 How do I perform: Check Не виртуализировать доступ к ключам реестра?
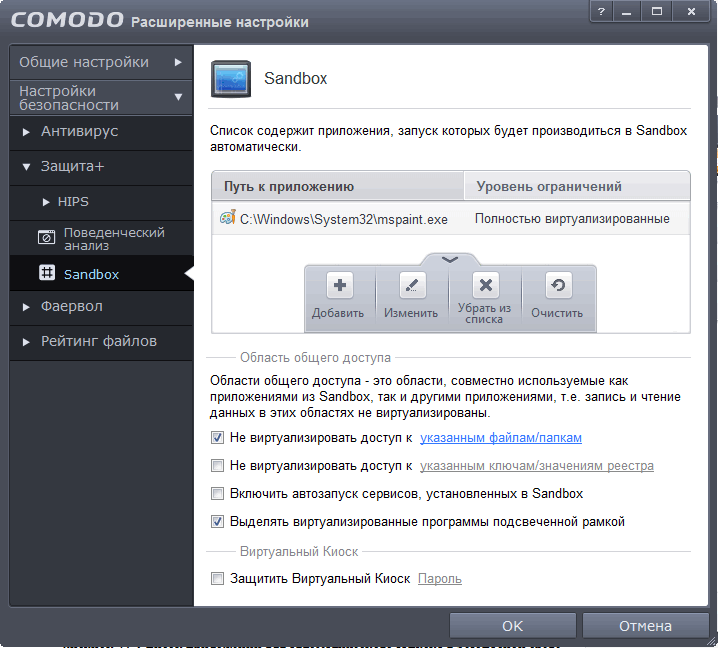pyautogui.click(x=218, y=465)
